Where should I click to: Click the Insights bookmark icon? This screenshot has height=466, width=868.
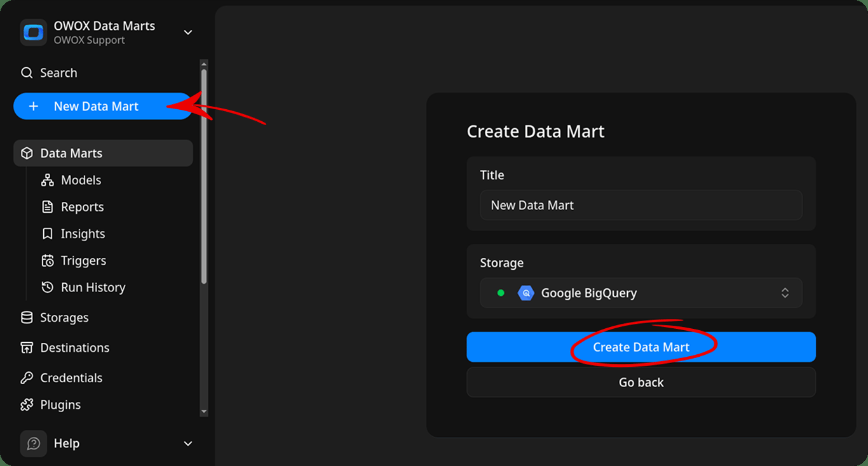click(48, 234)
